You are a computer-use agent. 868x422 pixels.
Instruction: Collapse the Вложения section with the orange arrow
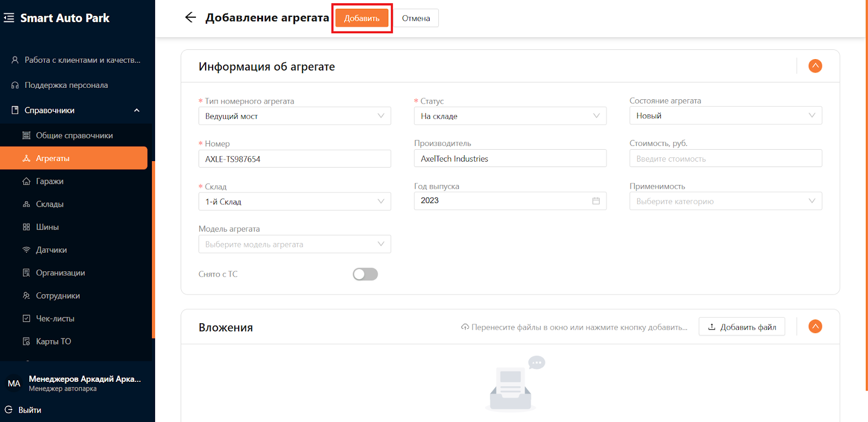point(815,327)
